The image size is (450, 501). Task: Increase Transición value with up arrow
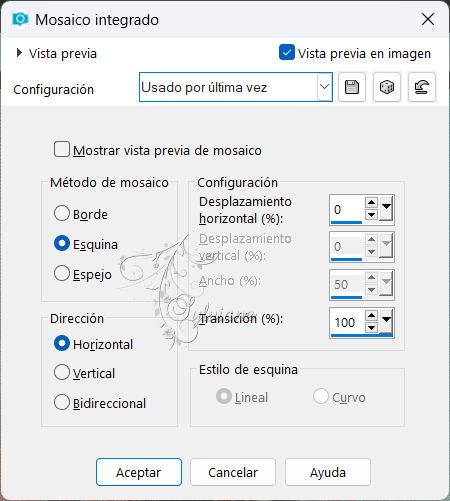coord(371,315)
